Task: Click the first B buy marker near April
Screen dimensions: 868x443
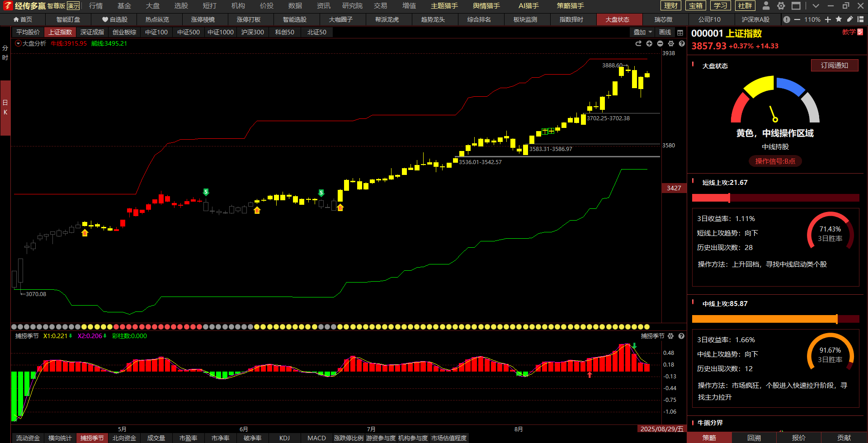Action: (x=85, y=233)
